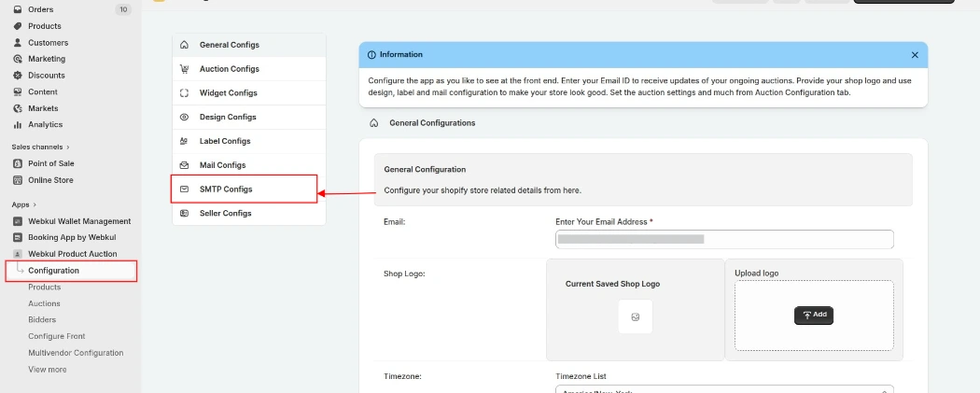
Task: Open Analytics in the sidebar
Action: coord(45,124)
